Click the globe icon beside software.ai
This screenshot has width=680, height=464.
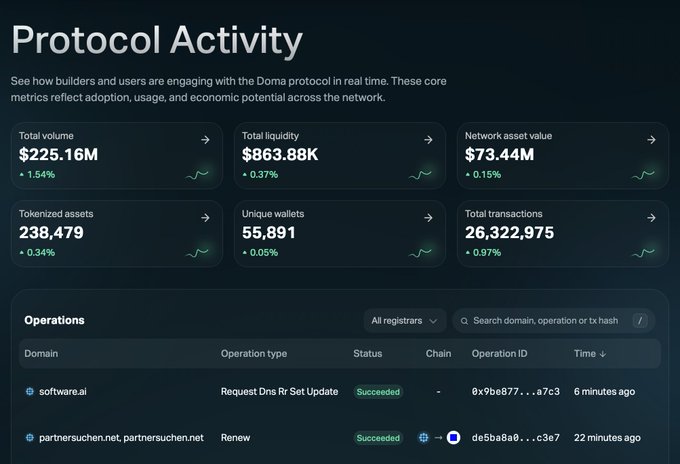point(29,392)
